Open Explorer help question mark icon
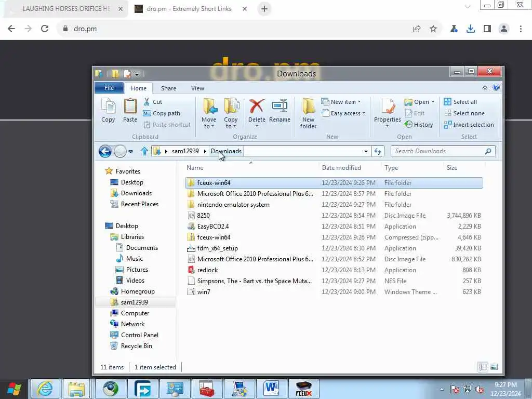Viewport: 532px width, 399px height. 496,88
